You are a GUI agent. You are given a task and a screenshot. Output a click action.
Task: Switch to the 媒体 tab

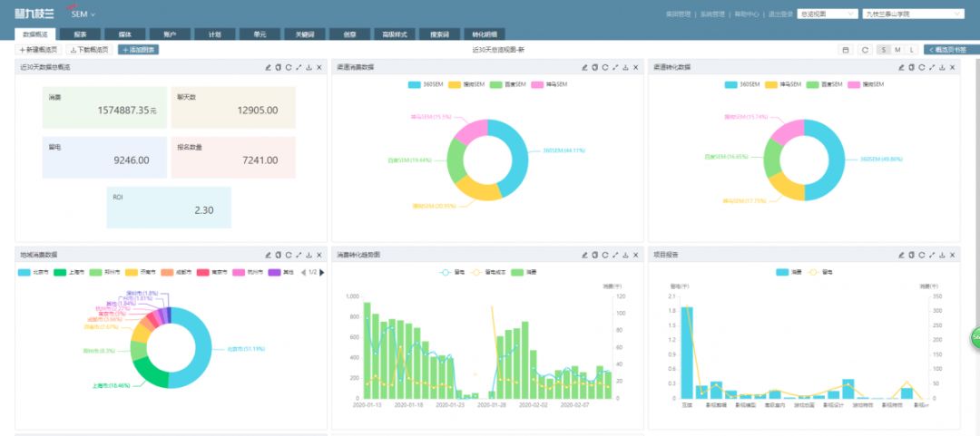pyautogui.click(x=125, y=34)
